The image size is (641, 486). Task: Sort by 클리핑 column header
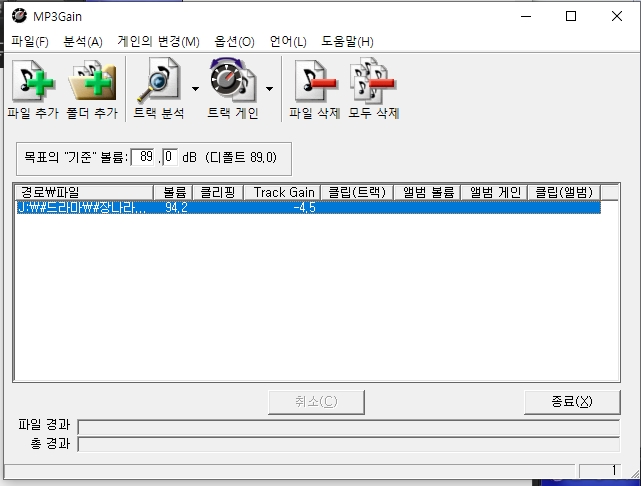[x=218, y=192]
